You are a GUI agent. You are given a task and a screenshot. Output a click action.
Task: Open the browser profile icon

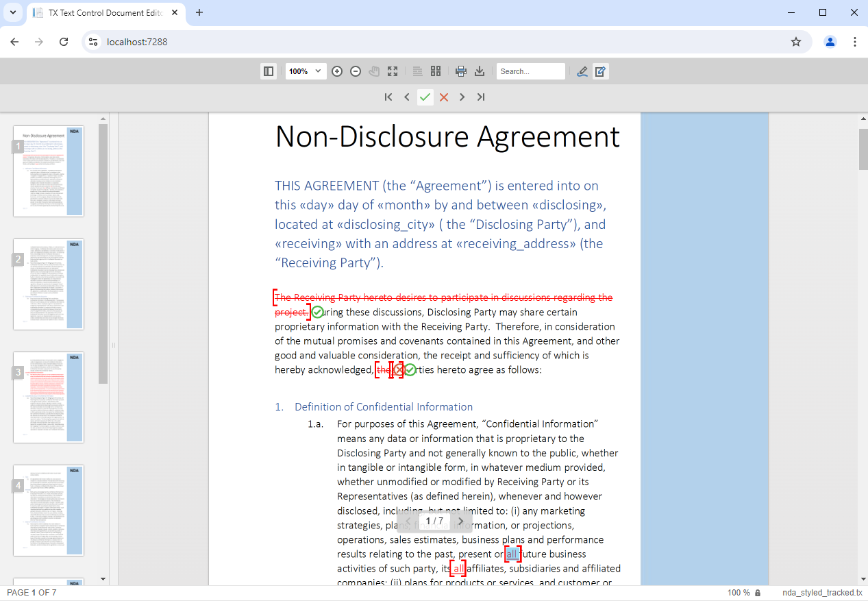pos(830,42)
